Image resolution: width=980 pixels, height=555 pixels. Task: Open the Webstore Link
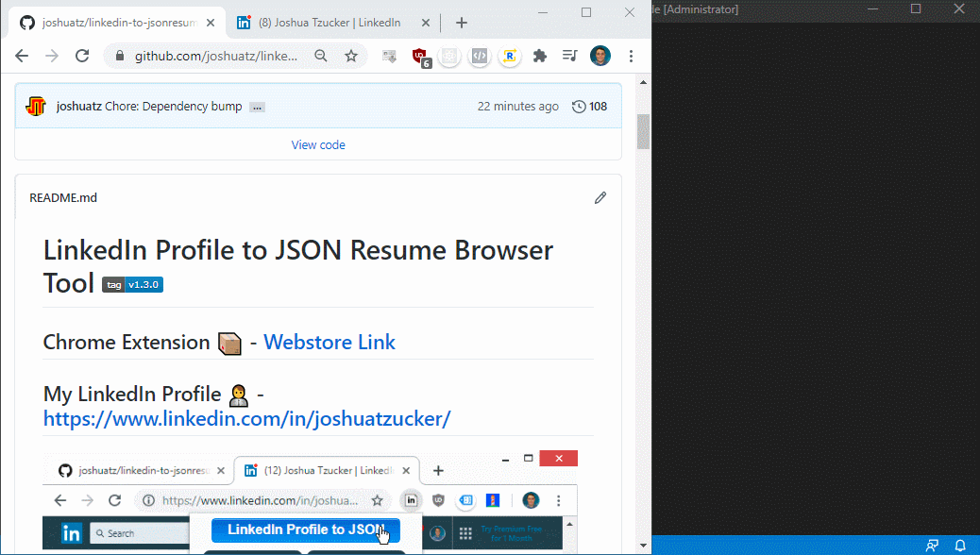tap(329, 343)
